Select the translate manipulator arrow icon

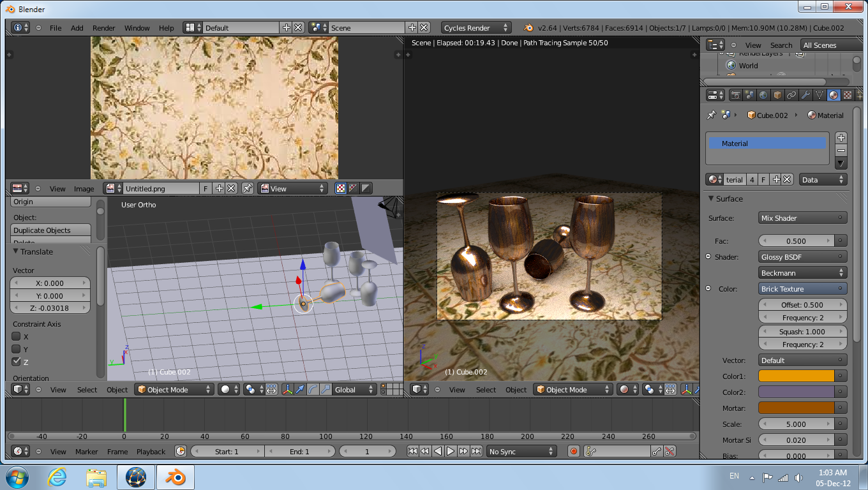[x=301, y=389]
